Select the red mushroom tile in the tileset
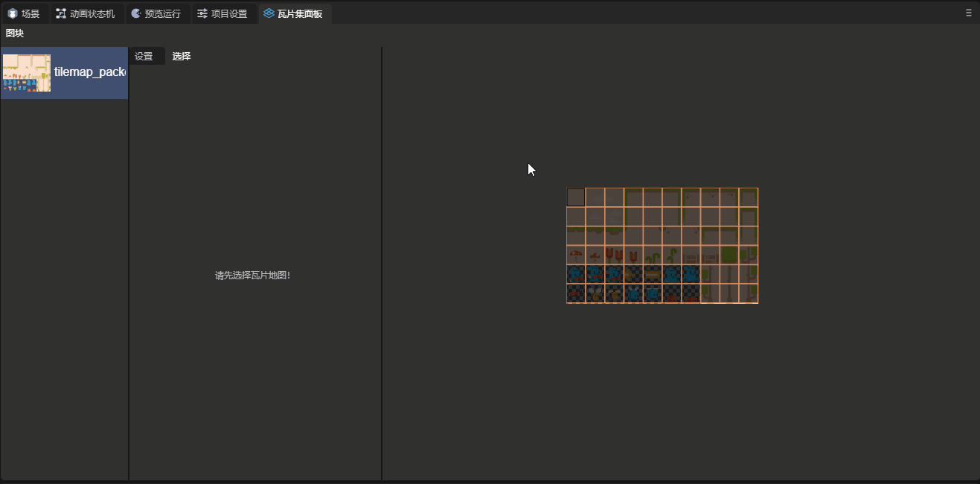Image resolution: width=980 pixels, height=484 pixels. (x=576, y=255)
